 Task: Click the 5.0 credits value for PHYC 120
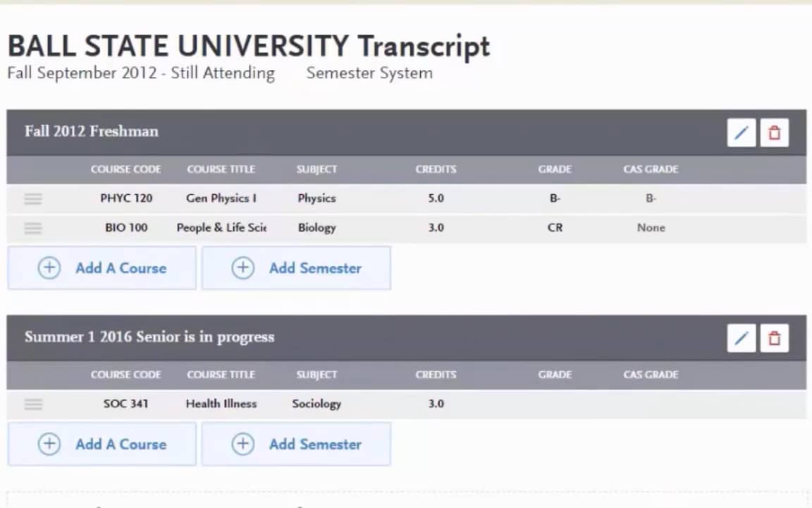(x=436, y=198)
